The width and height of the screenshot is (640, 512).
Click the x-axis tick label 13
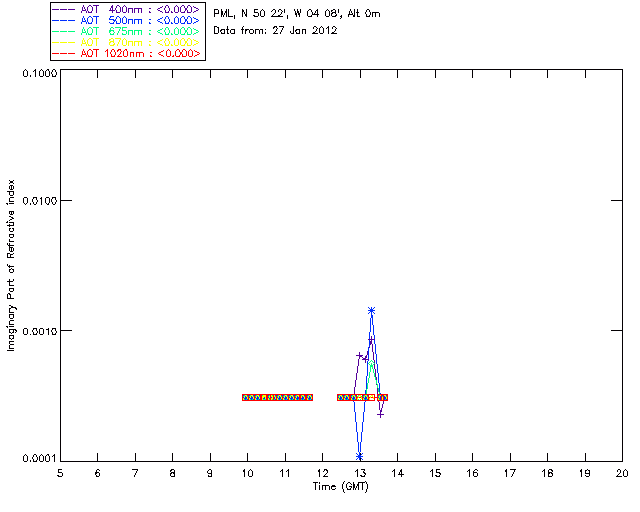coord(360,473)
